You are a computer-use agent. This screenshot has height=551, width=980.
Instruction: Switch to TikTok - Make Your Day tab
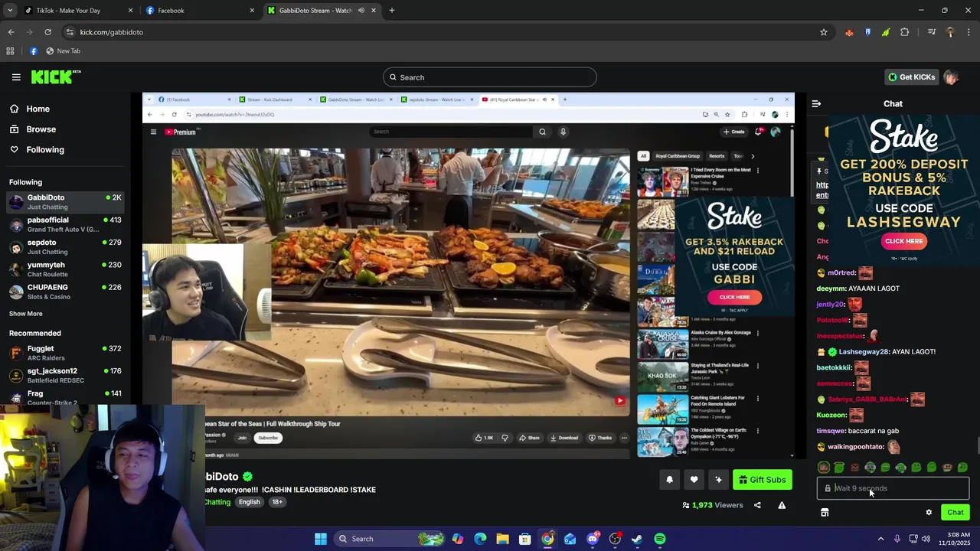click(x=79, y=11)
